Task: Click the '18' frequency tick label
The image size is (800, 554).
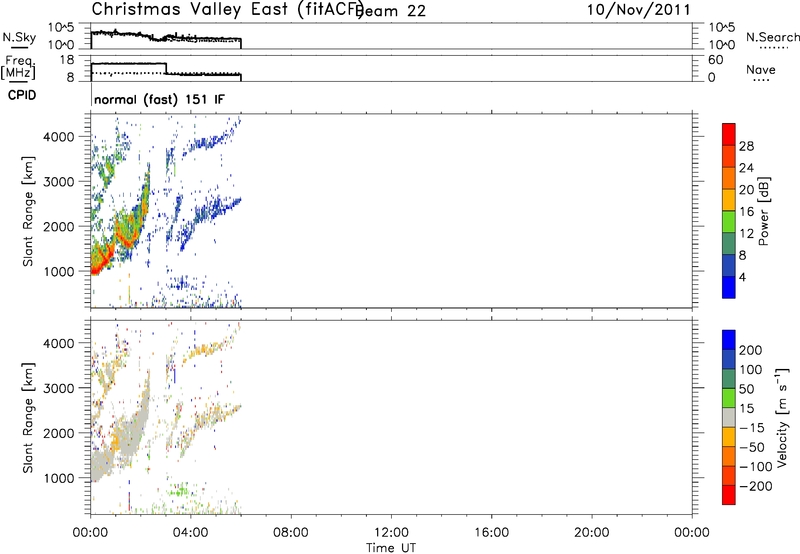Action: [x=67, y=60]
